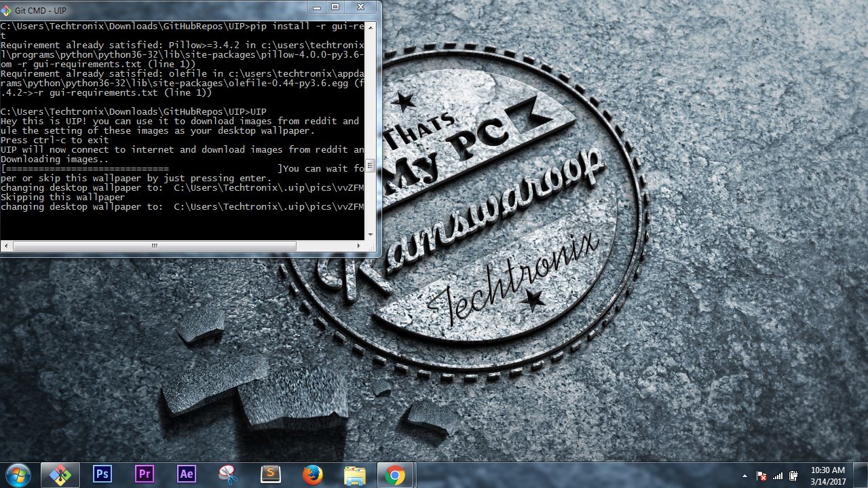The width and height of the screenshot is (868, 488).
Task: Launch Photoshop from the taskbar
Action: (x=102, y=474)
